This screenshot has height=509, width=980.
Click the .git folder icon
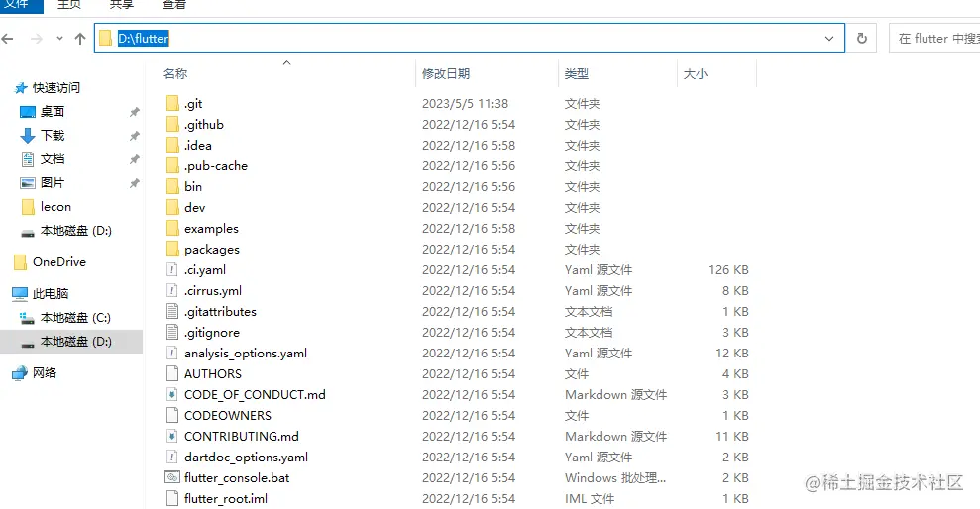click(172, 104)
